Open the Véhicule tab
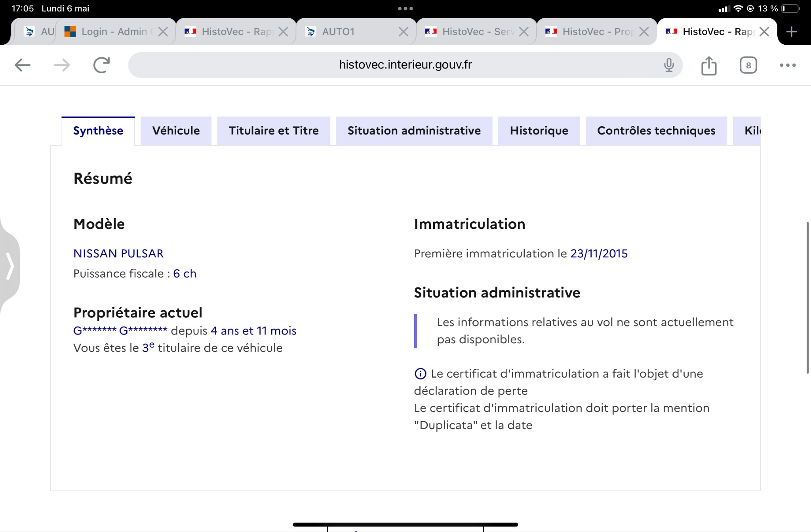 176,131
